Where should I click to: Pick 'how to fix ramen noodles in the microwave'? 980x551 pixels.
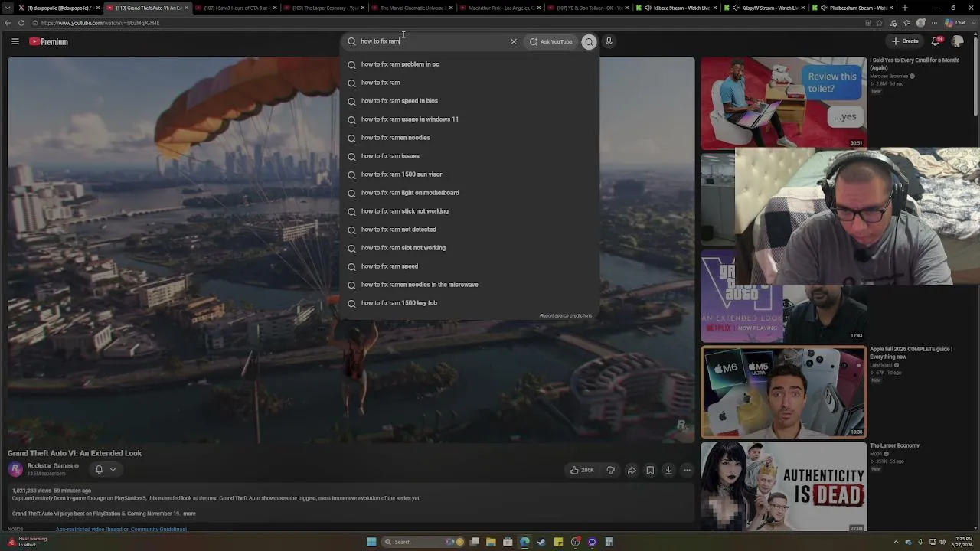pos(469,285)
